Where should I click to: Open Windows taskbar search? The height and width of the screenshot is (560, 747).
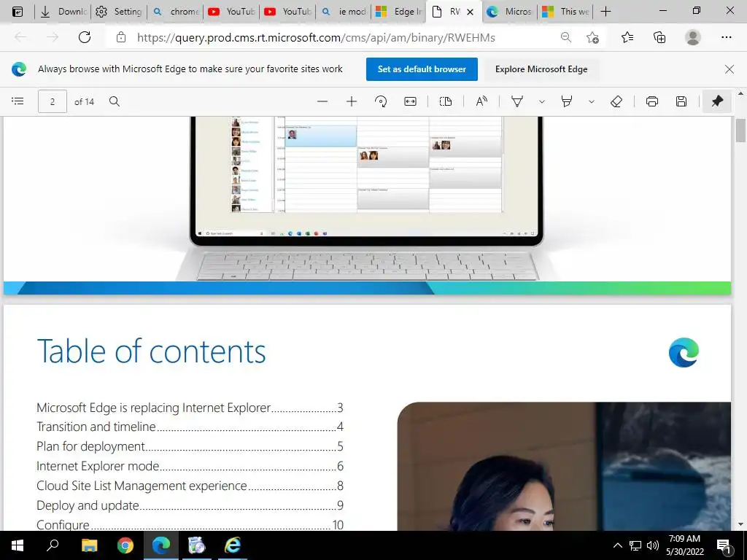(53, 545)
